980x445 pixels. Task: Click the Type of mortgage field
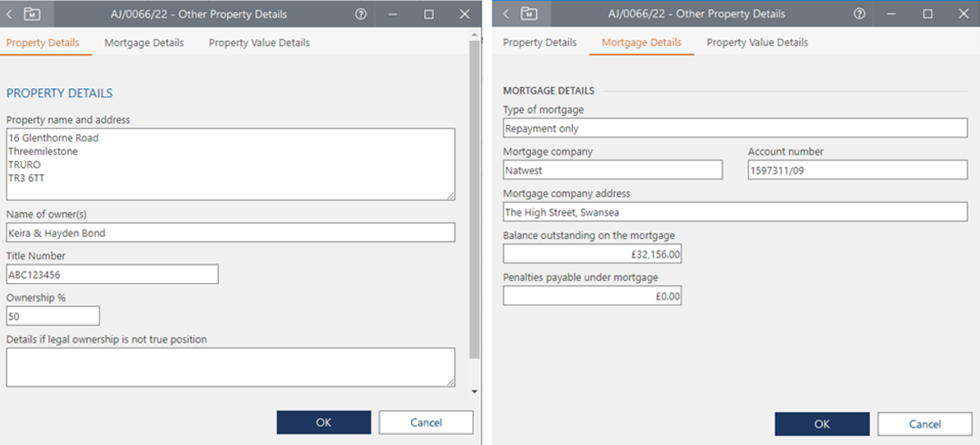tap(734, 128)
